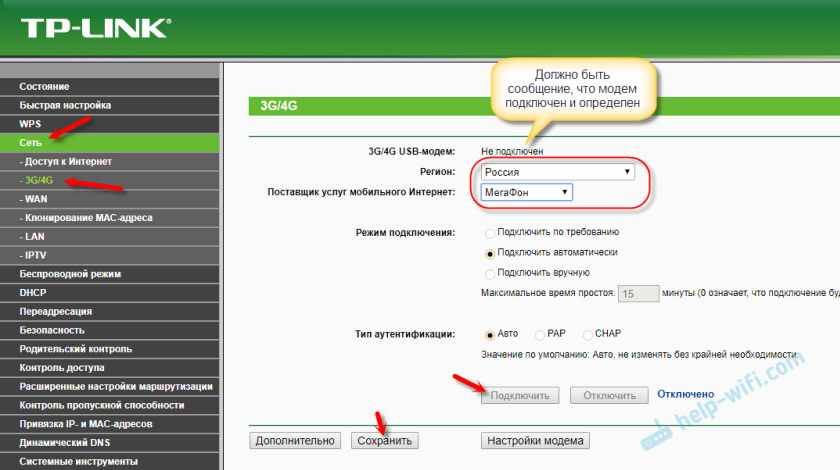Click the Режим подключения label
Screen dimensions: 840x470
pos(406,233)
